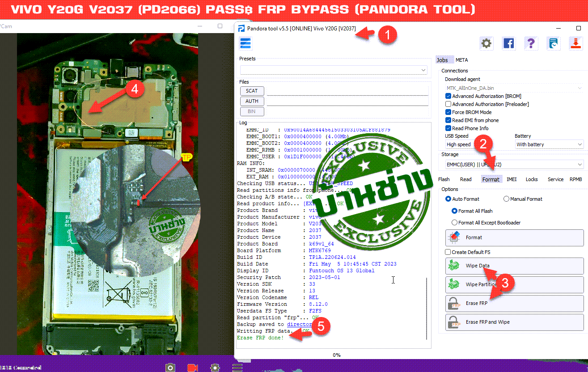The width and height of the screenshot is (588, 372).
Task: Open the Read tab
Action: pyautogui.click(x=466, y=179)
